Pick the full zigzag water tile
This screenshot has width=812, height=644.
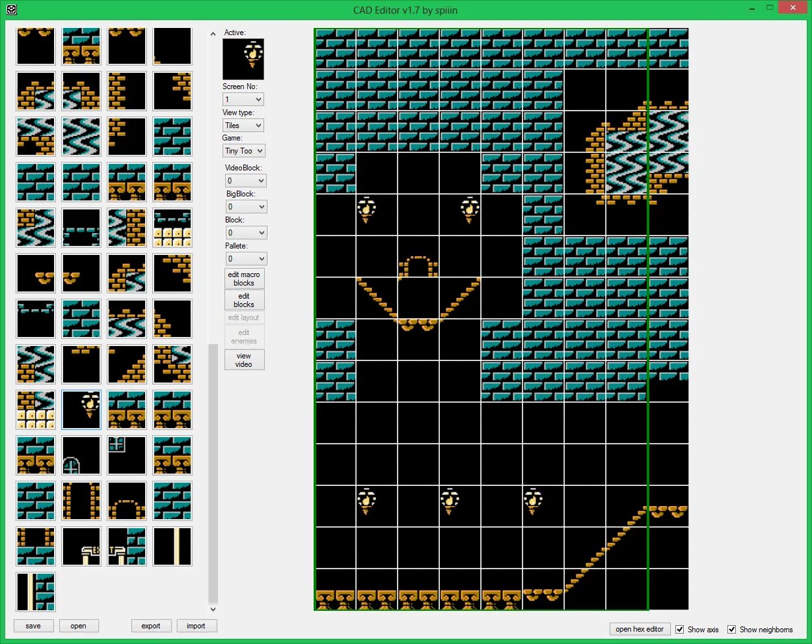pos(81,137)
